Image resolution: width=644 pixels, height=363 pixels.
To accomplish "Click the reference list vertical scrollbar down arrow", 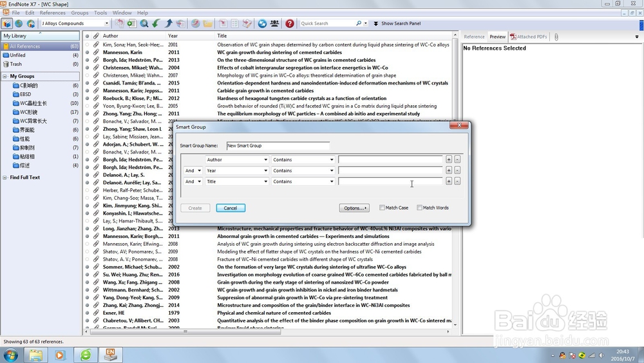I will click(x=455, y=325).
